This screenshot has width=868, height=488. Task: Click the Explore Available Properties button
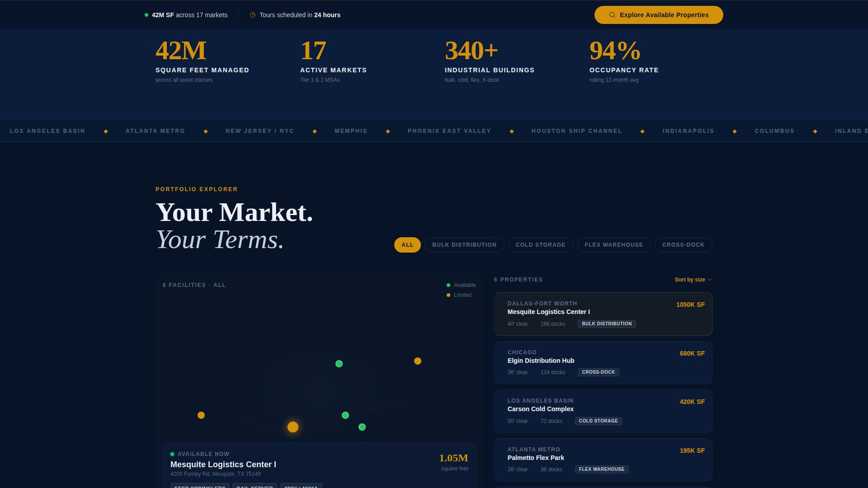click(x=658, y=14)
